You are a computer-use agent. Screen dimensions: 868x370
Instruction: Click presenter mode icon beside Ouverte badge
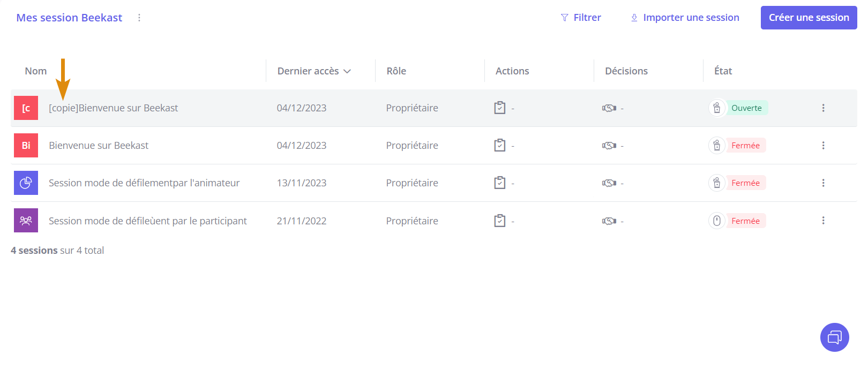click(x=717, y=108)
